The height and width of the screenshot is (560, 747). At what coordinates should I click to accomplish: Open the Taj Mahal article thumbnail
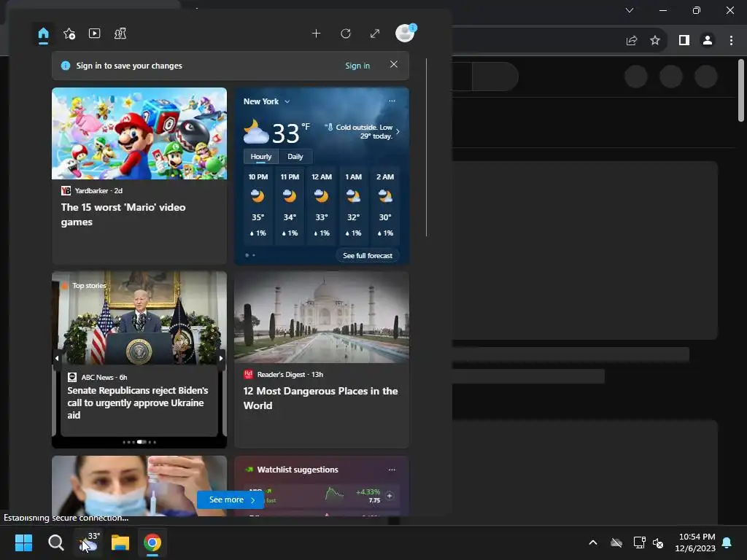click(x=322, y=317)
